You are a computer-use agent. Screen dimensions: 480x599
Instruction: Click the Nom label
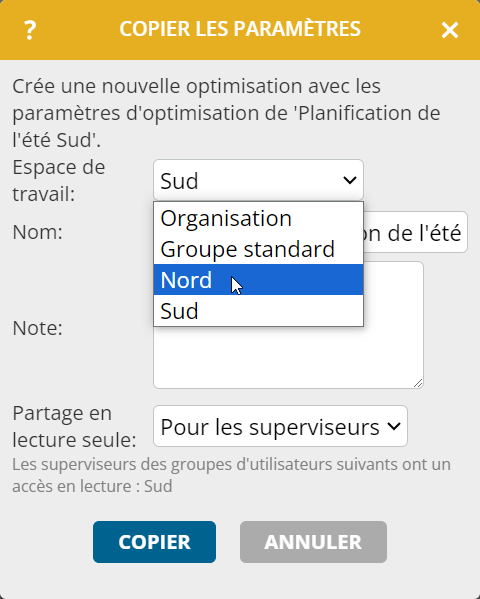point(37,232)
